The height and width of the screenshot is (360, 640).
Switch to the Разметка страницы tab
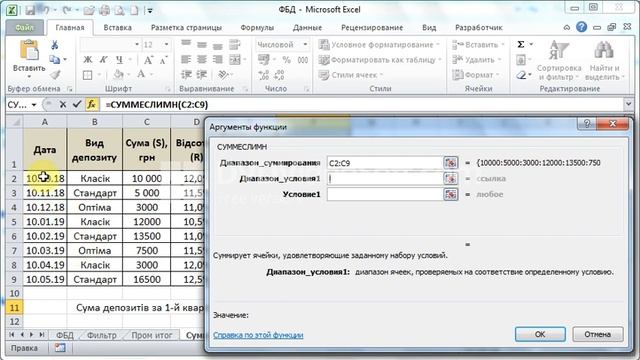186,27
